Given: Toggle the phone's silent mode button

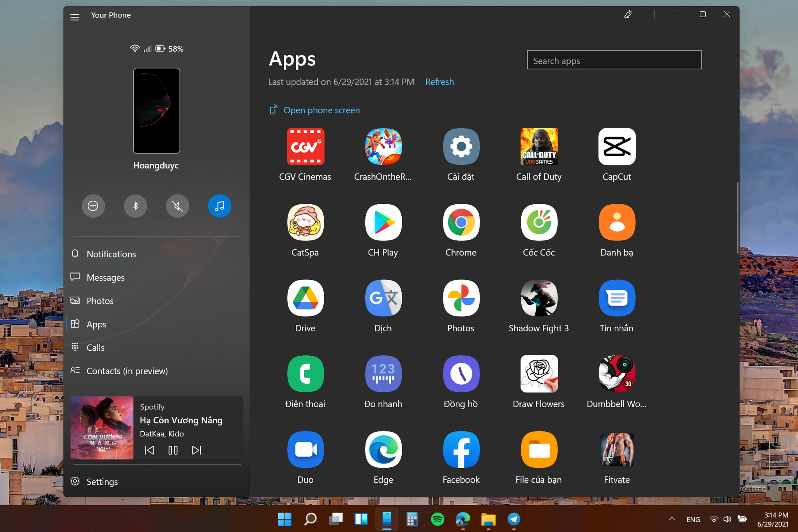Looking at the screenshot, I should 177,206.
